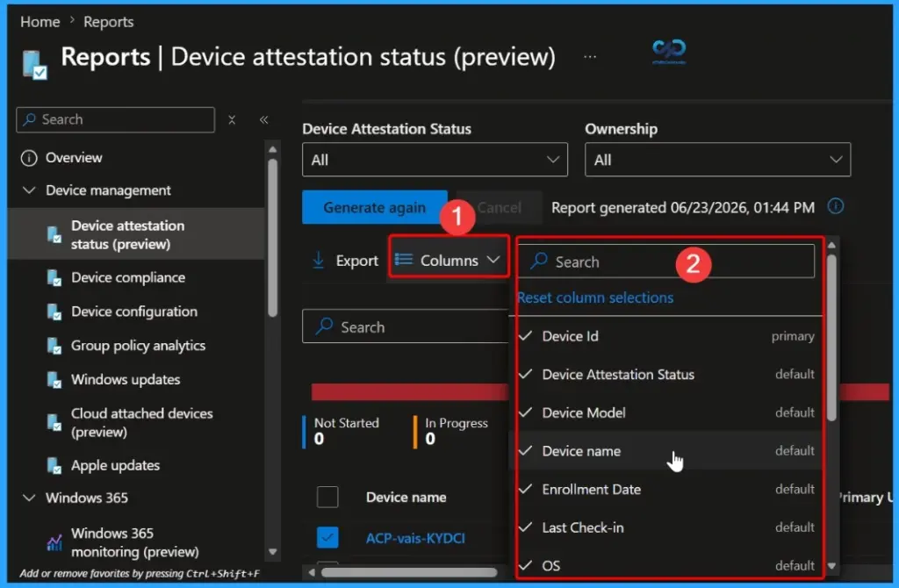Click the Reports page title icon

34,63
